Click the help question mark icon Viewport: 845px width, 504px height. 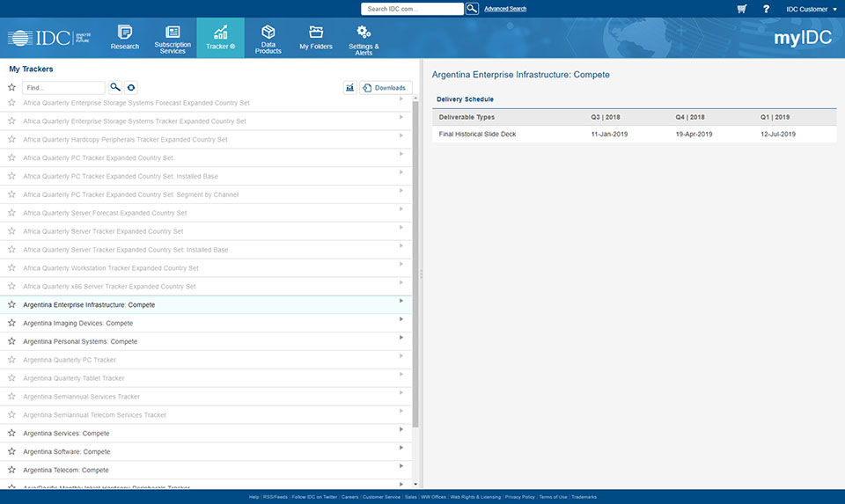coord(766,9)
